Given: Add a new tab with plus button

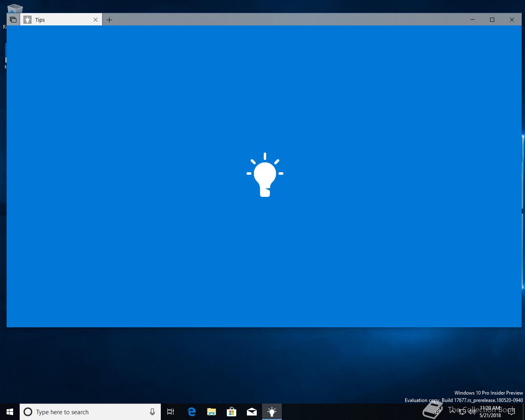Looking at the screenshot, I should point(109,20).
